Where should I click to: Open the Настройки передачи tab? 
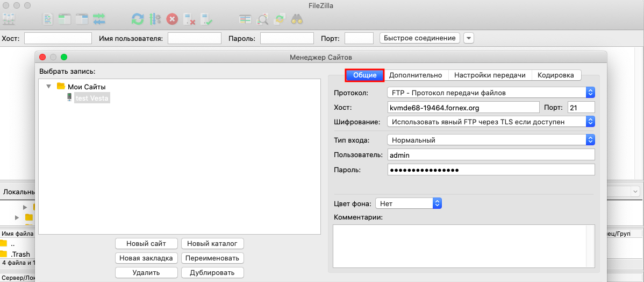(490, 75)
